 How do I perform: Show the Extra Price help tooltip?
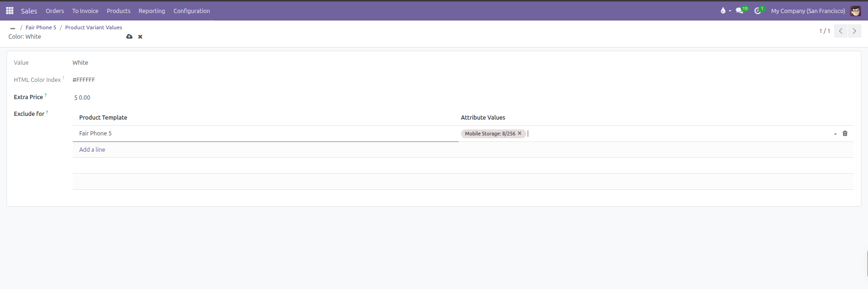point(46,95)
